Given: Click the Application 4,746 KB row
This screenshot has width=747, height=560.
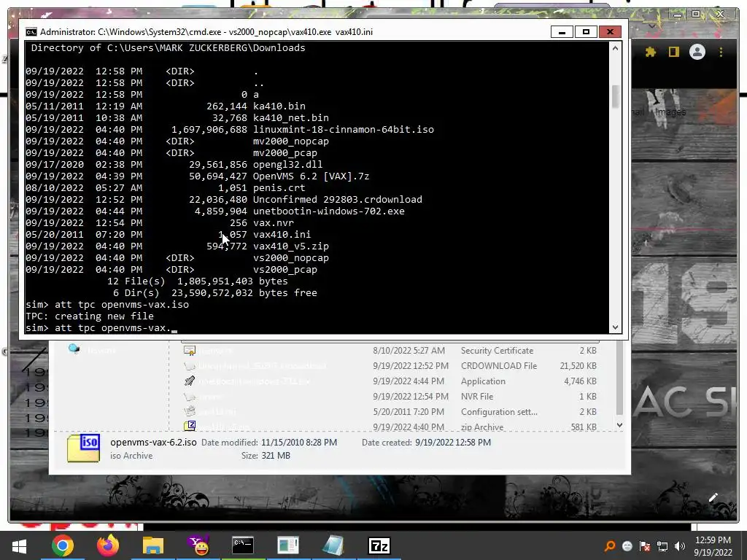Looking at the screenshot, I should tap(390, 381).
